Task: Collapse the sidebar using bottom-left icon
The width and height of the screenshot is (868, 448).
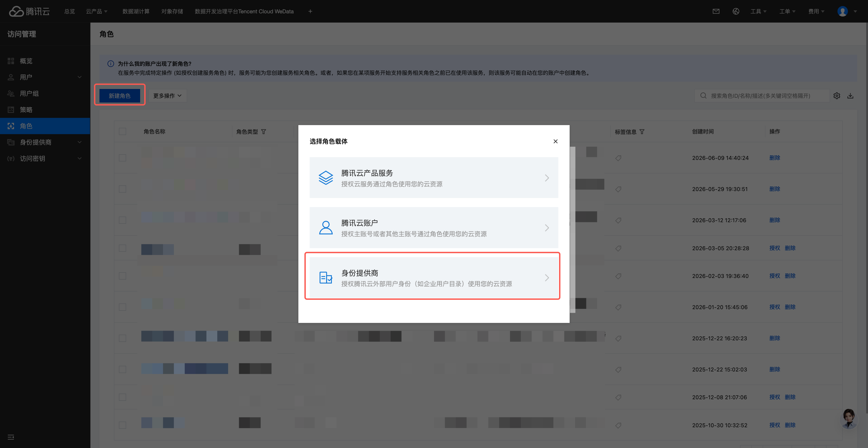Action: click(x=11, y=437)
